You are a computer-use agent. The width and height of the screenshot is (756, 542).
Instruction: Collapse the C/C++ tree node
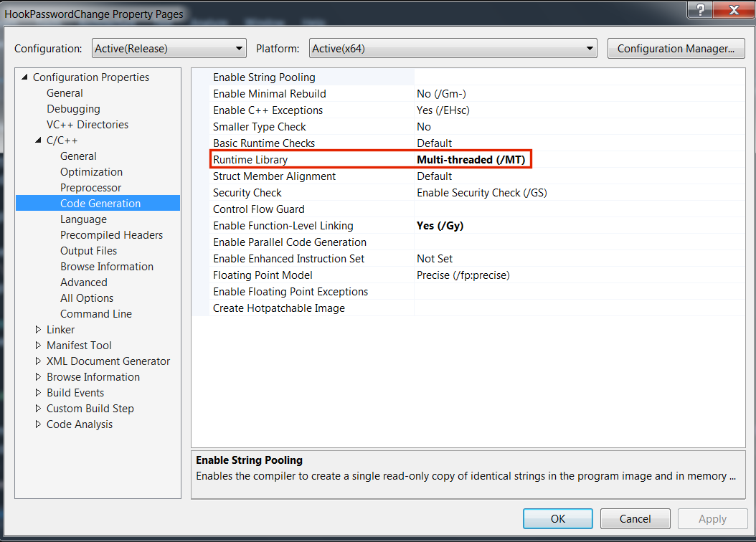[x=39, y=141]
